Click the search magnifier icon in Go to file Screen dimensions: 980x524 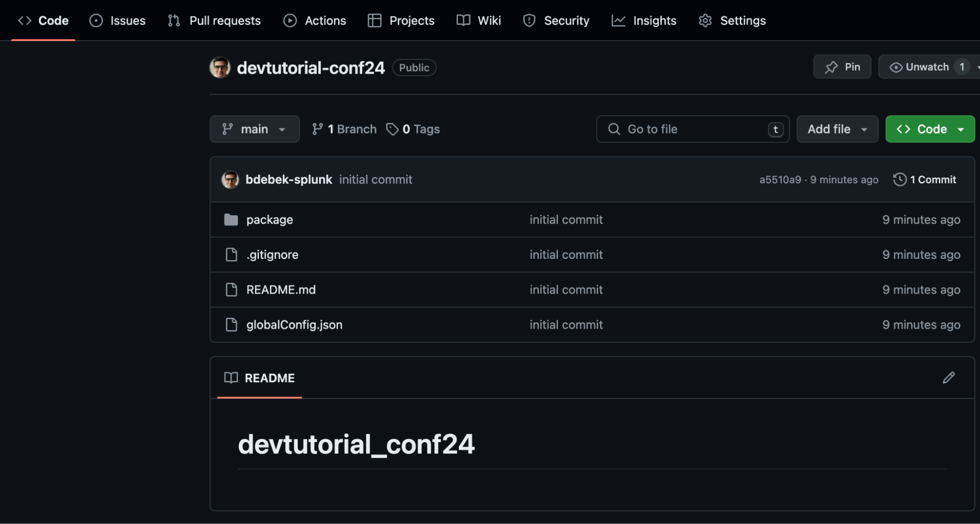tap(614, 129)
